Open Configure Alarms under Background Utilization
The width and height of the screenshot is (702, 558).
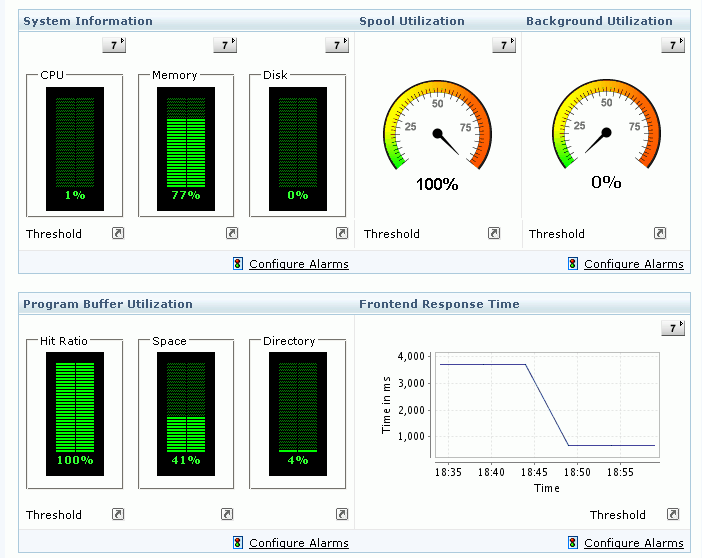point(634,264)
